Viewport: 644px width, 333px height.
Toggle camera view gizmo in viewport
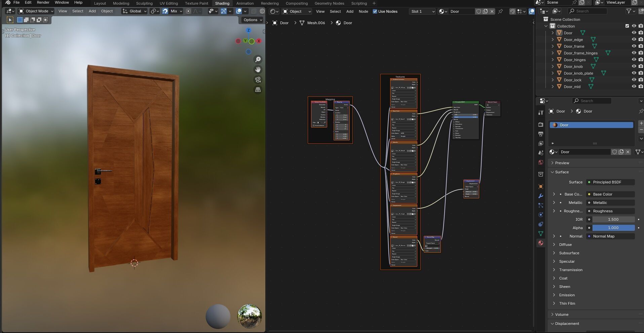click(258, 80)
